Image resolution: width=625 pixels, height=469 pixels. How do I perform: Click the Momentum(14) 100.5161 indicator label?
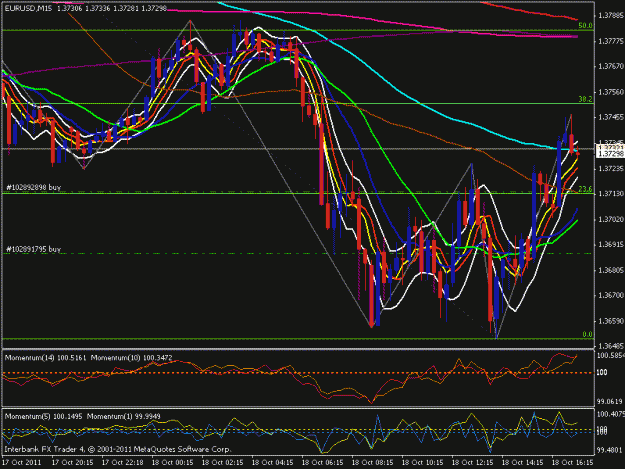tap(45, 358)
